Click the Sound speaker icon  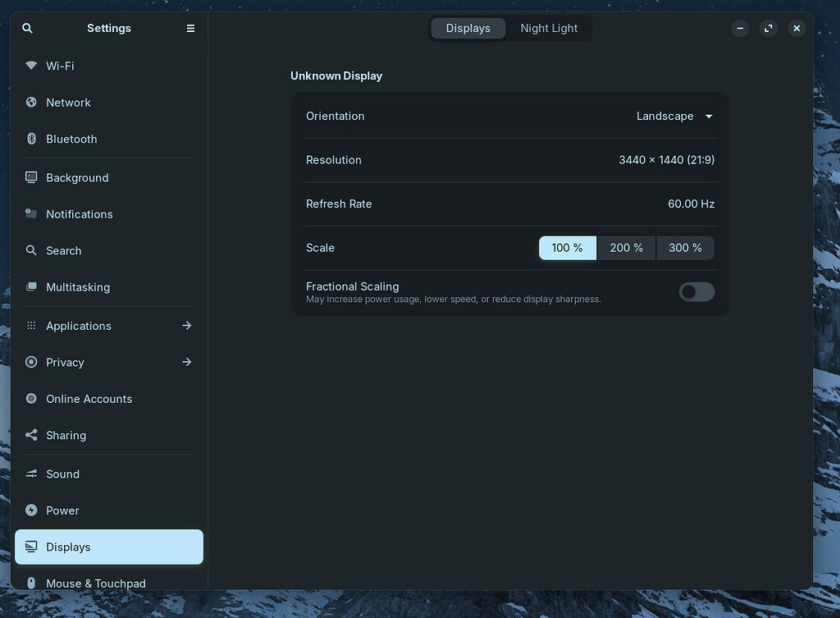pos(31,474)
